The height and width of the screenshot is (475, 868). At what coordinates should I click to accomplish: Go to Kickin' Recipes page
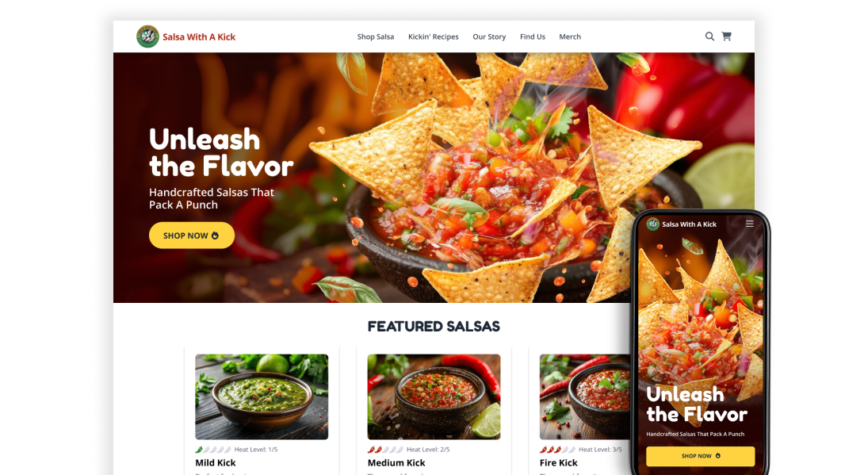(434, 36)
